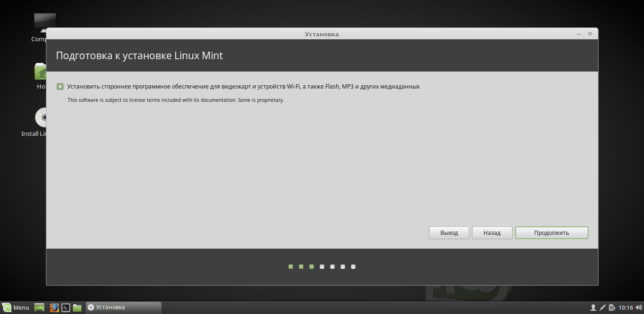
Task: Click the Подготовка к установке Linux Mint heading
Action: click(x=139, y=55)
